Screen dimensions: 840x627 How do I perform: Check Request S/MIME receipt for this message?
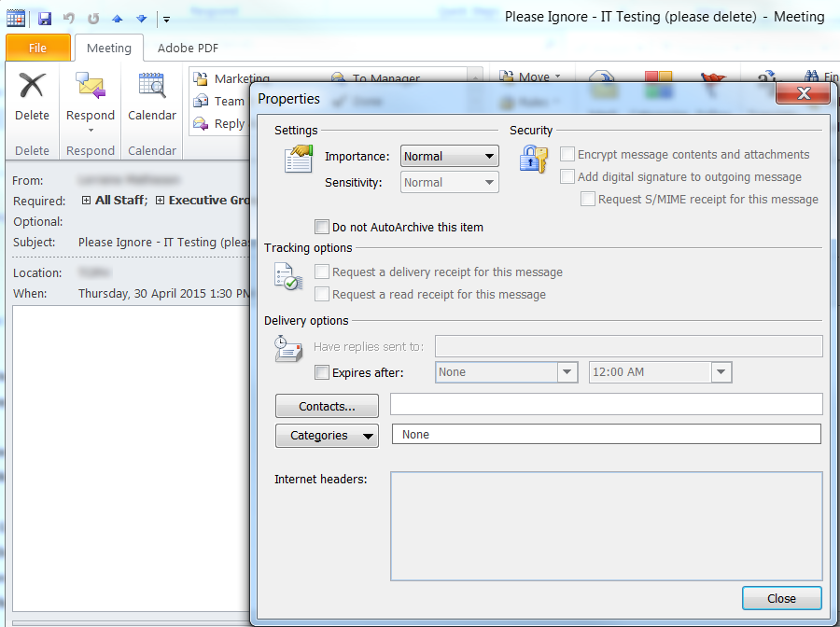[x=588, y=199]
